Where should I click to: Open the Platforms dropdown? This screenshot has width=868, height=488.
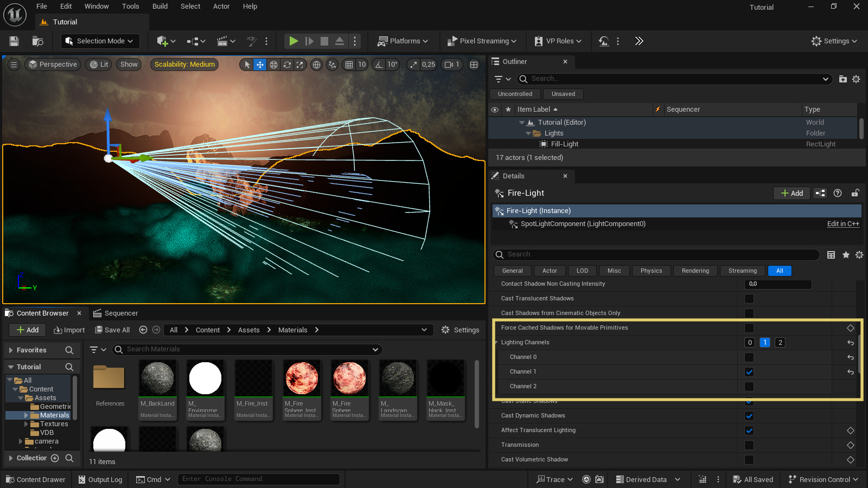coord(403,41)
